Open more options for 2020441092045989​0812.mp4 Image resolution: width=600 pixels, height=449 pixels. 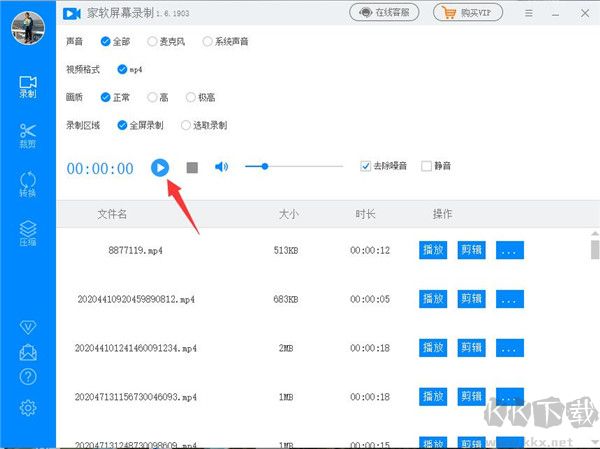(510, 299)
